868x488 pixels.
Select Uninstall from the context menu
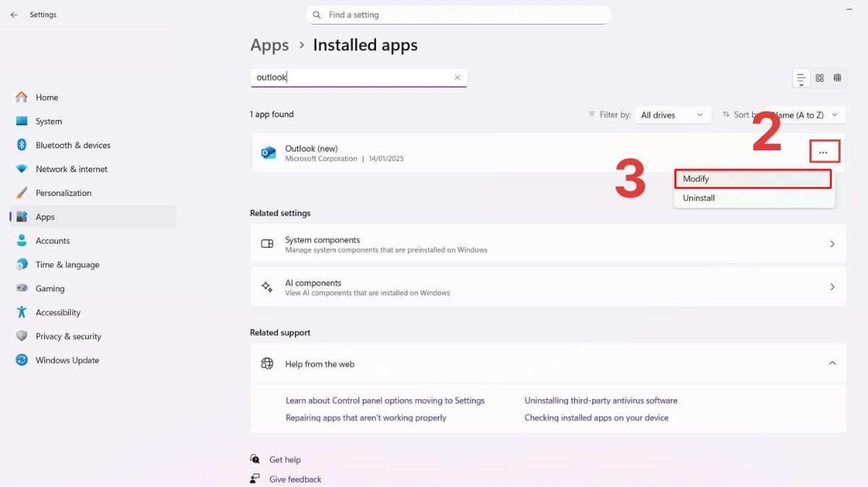tap(699, 198)
